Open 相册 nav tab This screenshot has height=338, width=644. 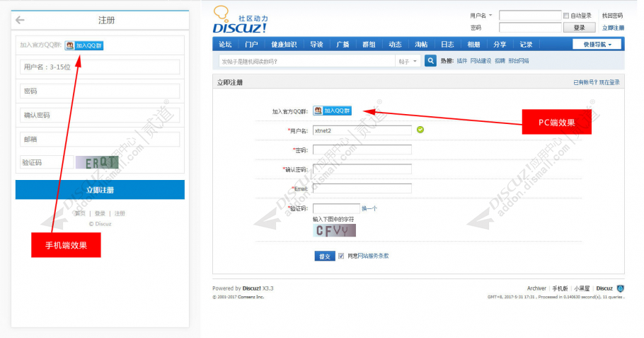pos(473,45)
